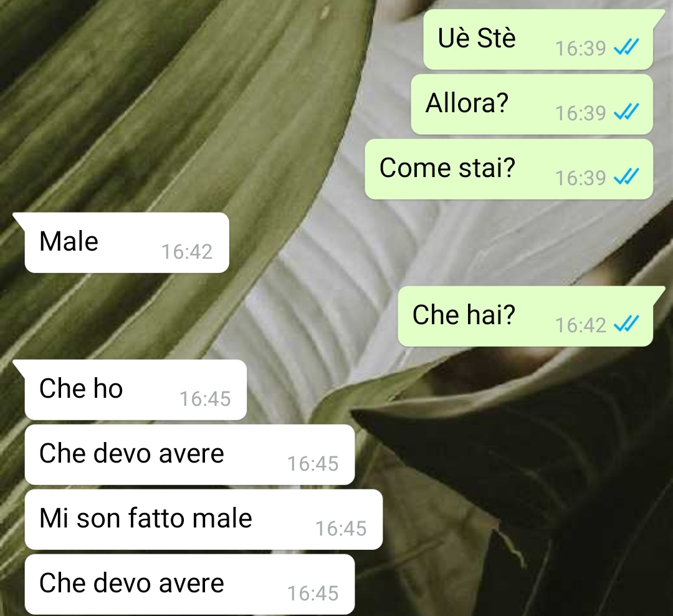This screenshot has height=616, width=673.
Task: Select the "Allora?" message bubble
Action: (x=532, y=104)
